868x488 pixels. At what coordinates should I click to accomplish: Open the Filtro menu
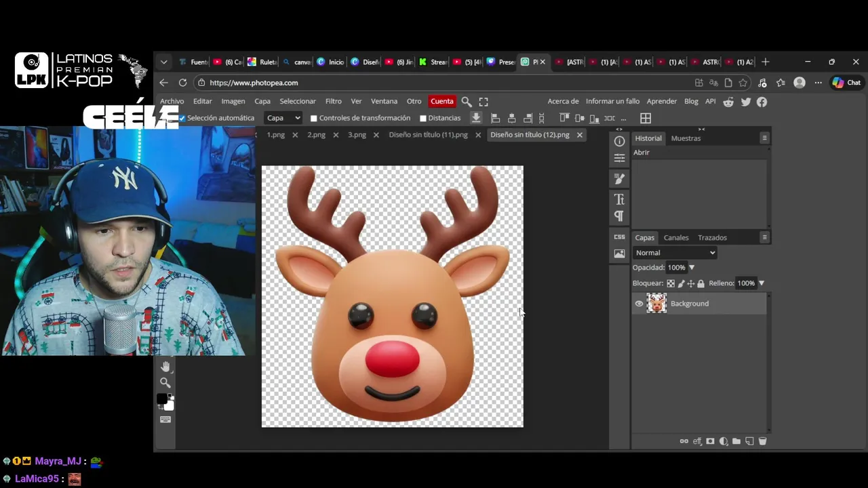pyautogui.click(x=333, y=102)
